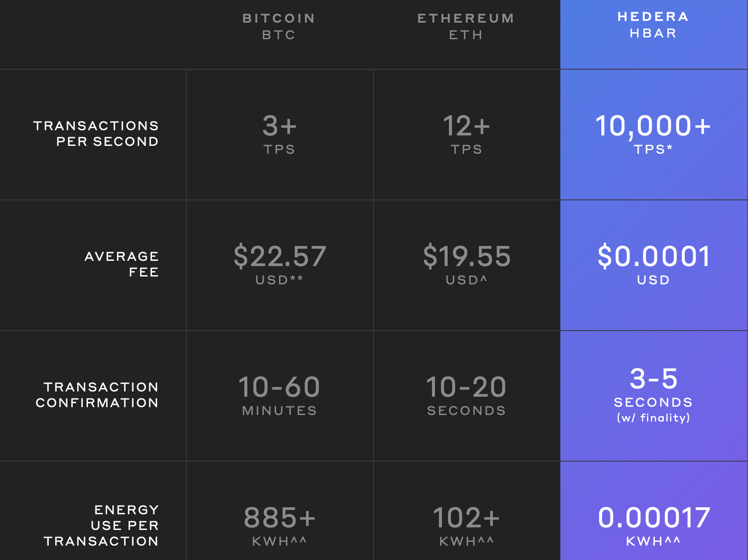This screenshot has width=748, height=560.
Task: Click the Average Fee row label
Action: click(122, 264)
